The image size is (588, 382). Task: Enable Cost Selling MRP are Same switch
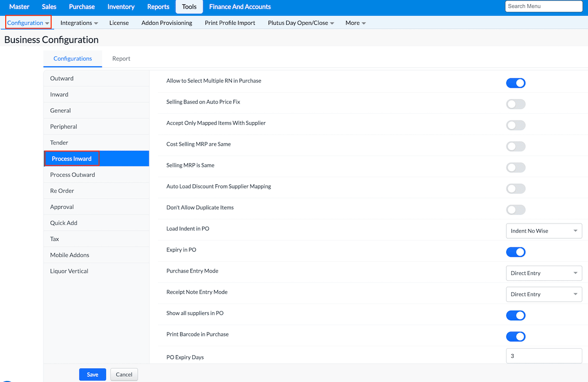(516, 146)
